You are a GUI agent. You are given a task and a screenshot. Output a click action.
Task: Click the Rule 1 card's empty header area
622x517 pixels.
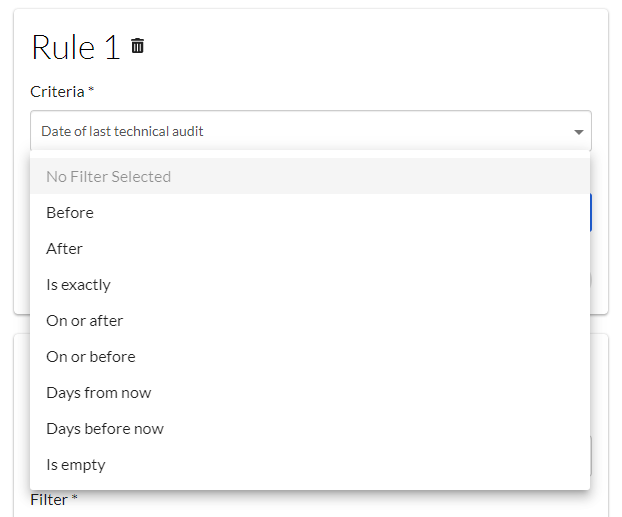pos(380,47)
